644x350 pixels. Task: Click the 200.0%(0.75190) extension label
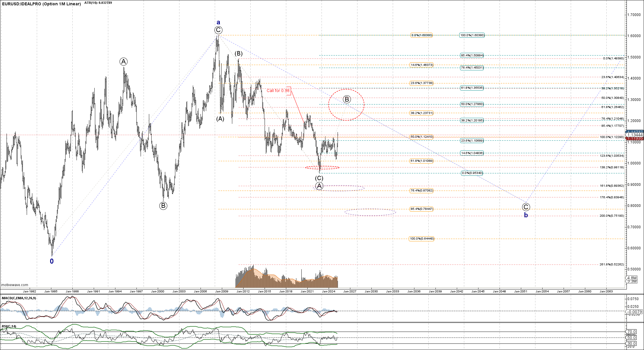[611, 216]
